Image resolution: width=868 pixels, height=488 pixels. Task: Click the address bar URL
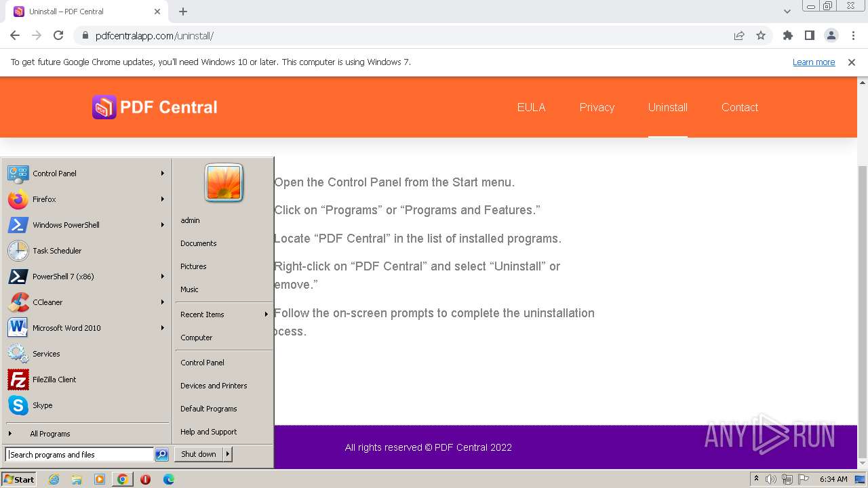(x=155, y=36)
